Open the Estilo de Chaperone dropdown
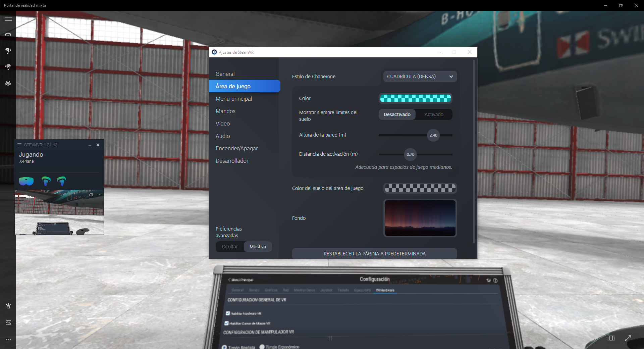Screen dimensions: 644x349 pyautogui.click(x=420, y=77)
